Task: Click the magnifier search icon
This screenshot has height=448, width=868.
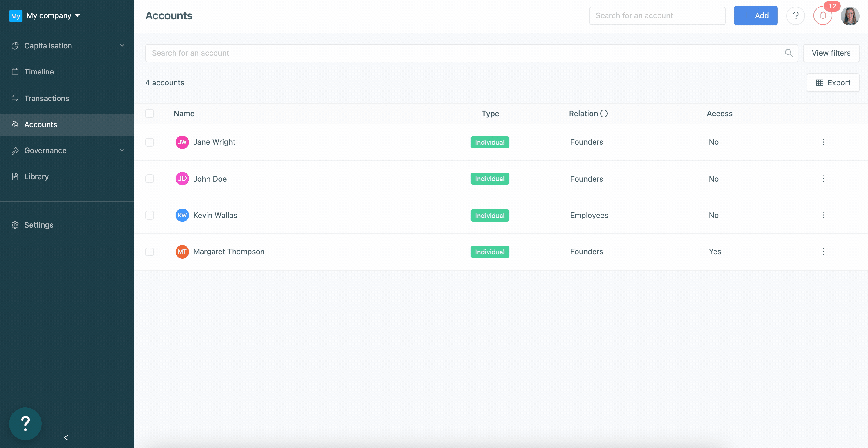Action: (788, 53)
